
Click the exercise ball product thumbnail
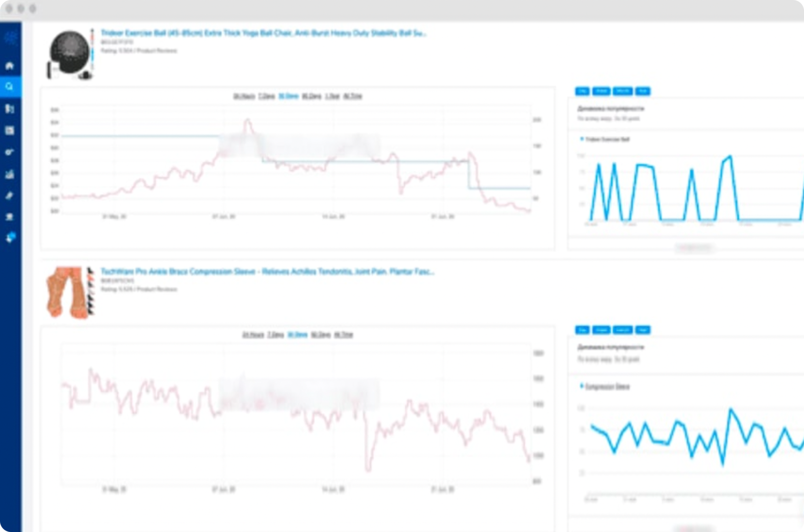click(x=70, y=54)
